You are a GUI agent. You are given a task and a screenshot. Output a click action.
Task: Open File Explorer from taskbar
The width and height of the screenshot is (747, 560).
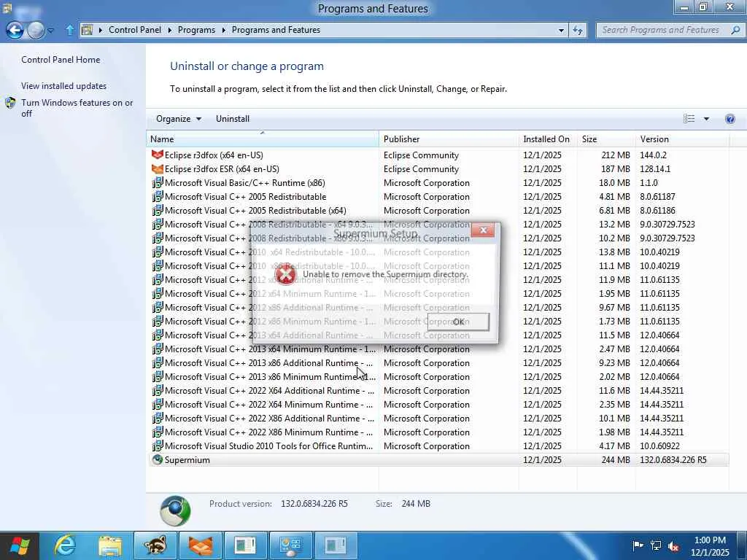tap(110, 545)
